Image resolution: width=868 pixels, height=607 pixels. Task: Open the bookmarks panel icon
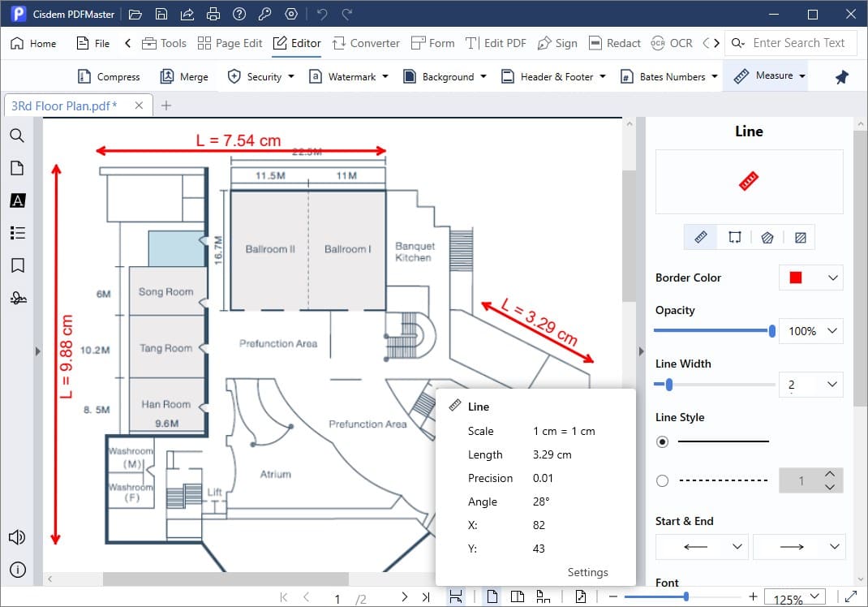17,265
